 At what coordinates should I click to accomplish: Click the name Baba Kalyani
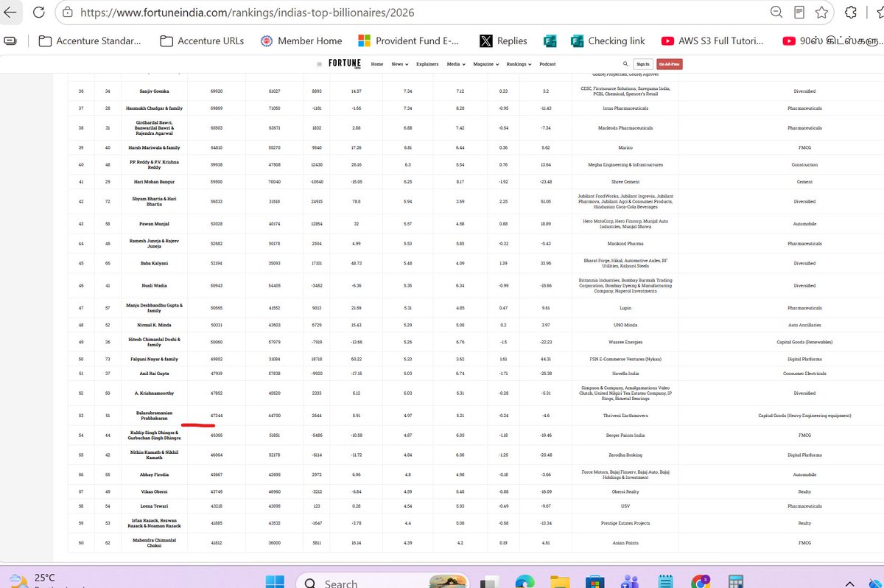[154, 263]
